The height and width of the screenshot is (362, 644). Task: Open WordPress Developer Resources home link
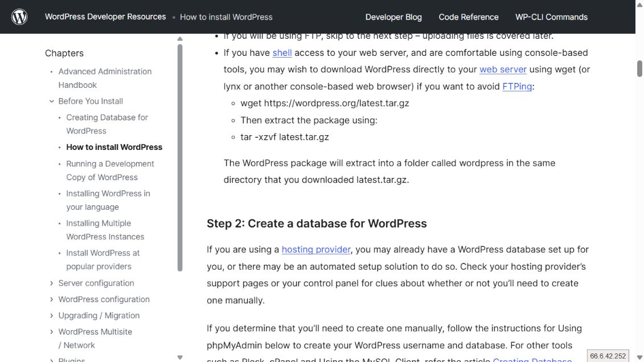point(105,17)
